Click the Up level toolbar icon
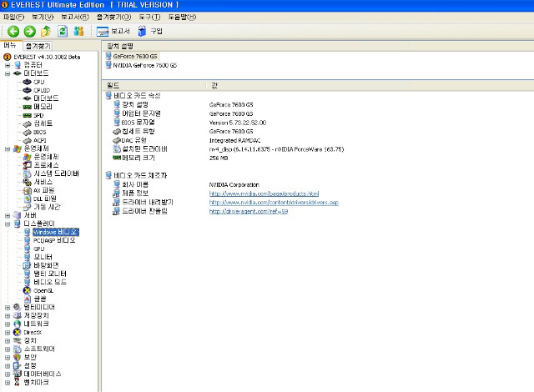The height and width of the screenshot is (392, 534). tap(46, 32)
